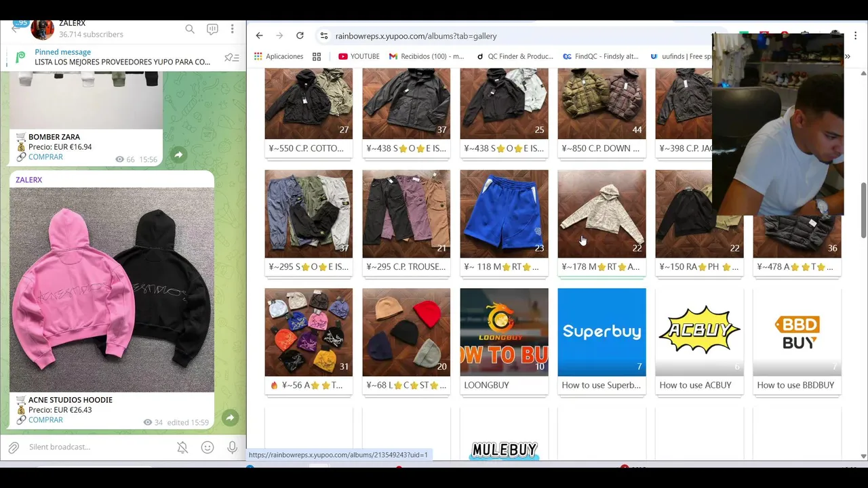Open the YOUTUBE bookmark
Image resolution: width=868 pixels, height=488 pixels.
point(359,56)
